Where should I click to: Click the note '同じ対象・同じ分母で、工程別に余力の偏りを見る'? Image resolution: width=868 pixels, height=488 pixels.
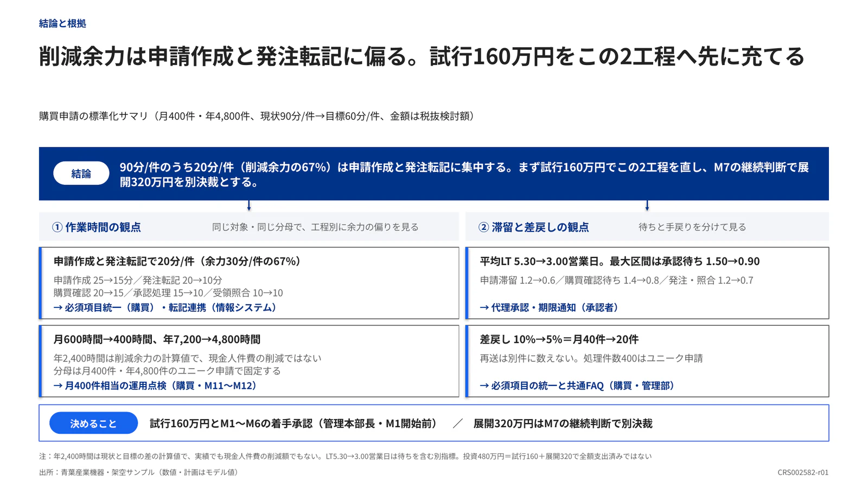(x=315, y=227)
